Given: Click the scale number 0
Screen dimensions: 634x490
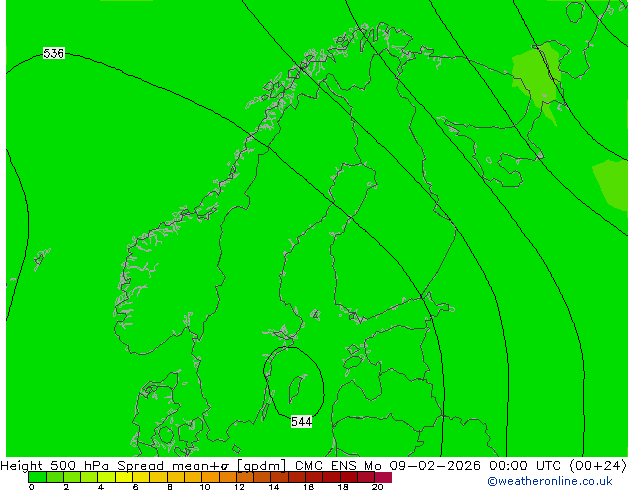Looking at the screenshot, I should click(32, 487).
